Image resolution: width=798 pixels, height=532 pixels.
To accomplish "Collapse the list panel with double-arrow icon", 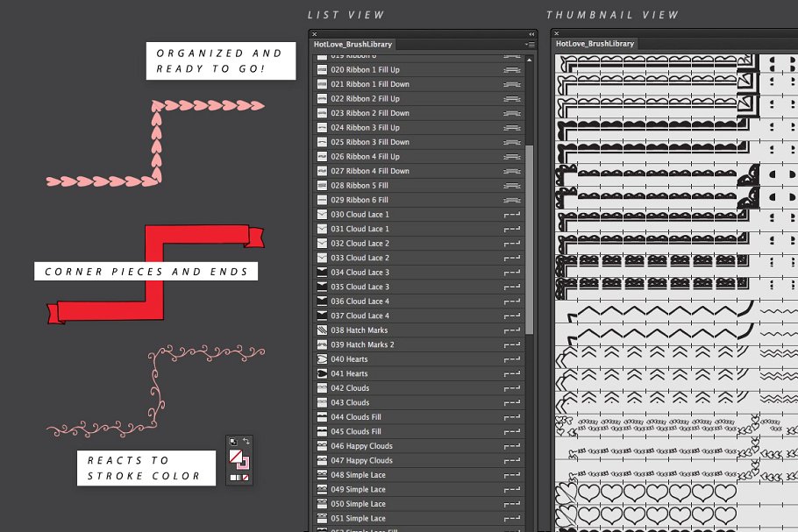I will (x=531, y=34).
